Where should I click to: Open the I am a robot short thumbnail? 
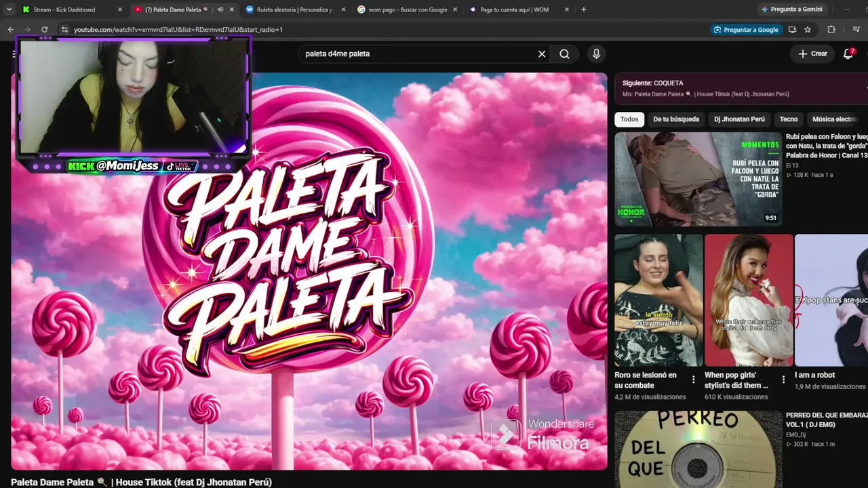(831, 300)
